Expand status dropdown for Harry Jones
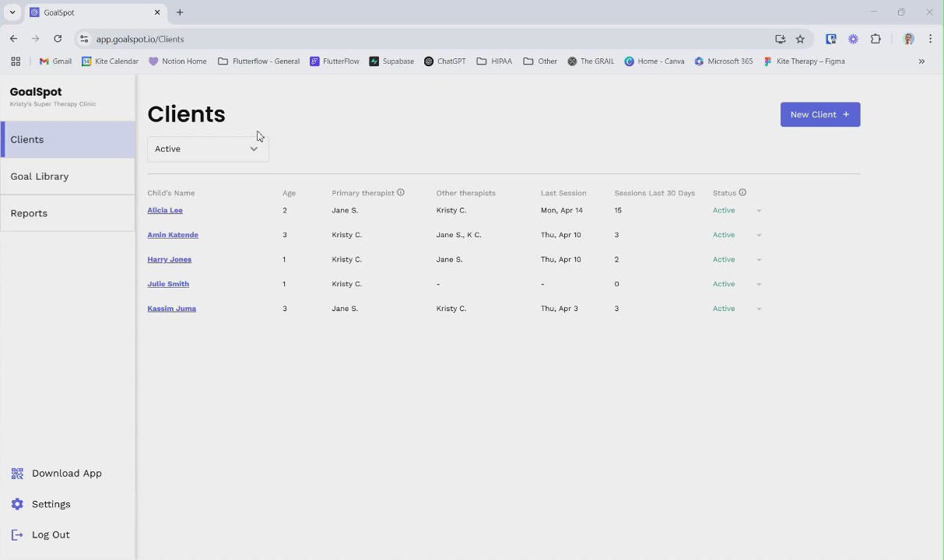This screenshot has height=560, width=944. [759, 260]
